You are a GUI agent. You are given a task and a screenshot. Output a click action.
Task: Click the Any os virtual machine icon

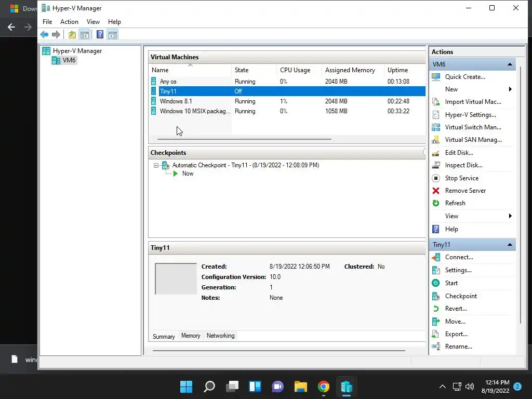click(154, 82)
